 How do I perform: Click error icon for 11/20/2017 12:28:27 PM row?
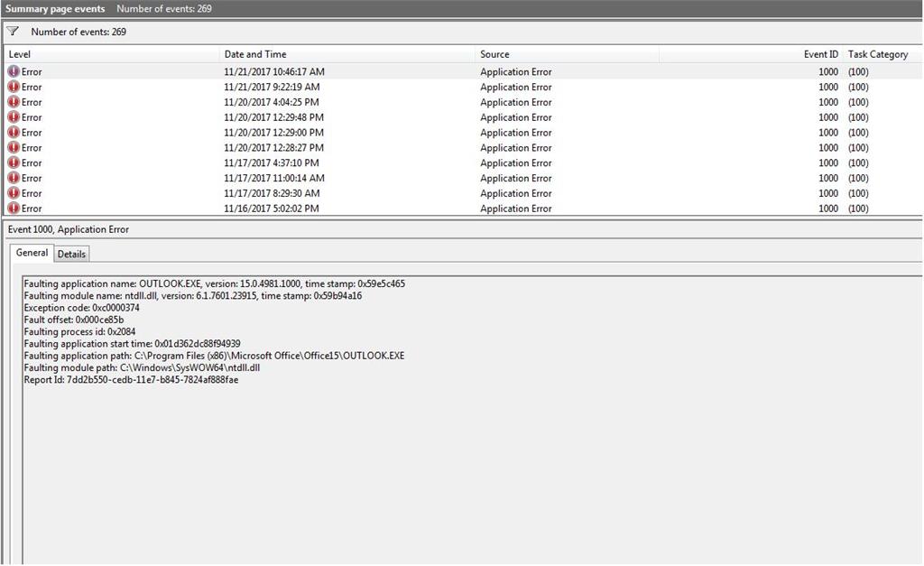(x=14, y=147)
